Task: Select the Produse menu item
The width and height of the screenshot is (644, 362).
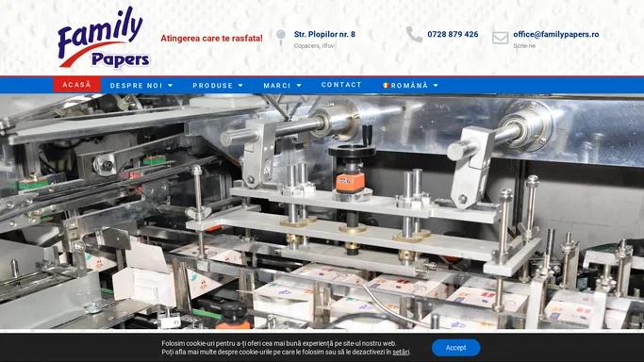Action: pos(213,86)
